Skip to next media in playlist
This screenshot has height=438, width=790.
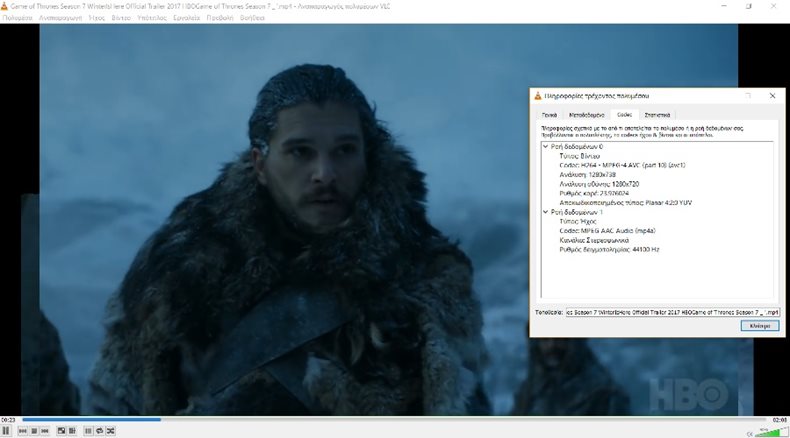[45, 431]
